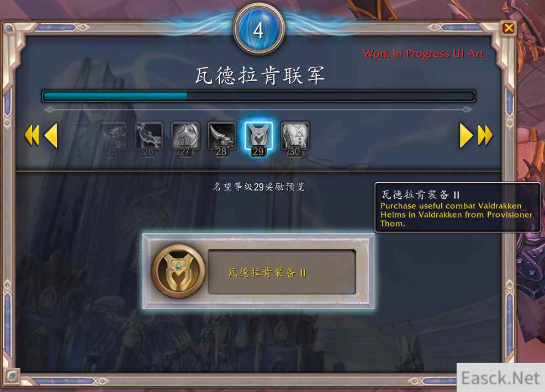
Task: Select renown level 30 chestpiece icon
Action: pos(295,139)
